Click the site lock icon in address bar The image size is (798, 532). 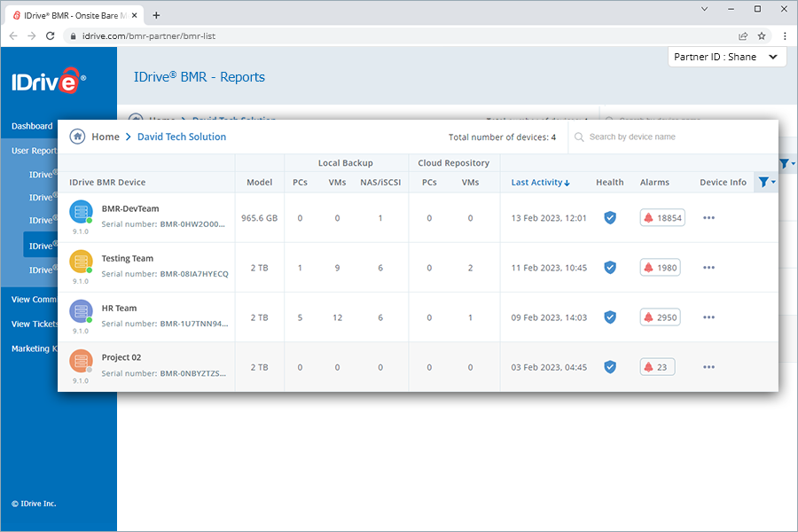pos(73,36)
